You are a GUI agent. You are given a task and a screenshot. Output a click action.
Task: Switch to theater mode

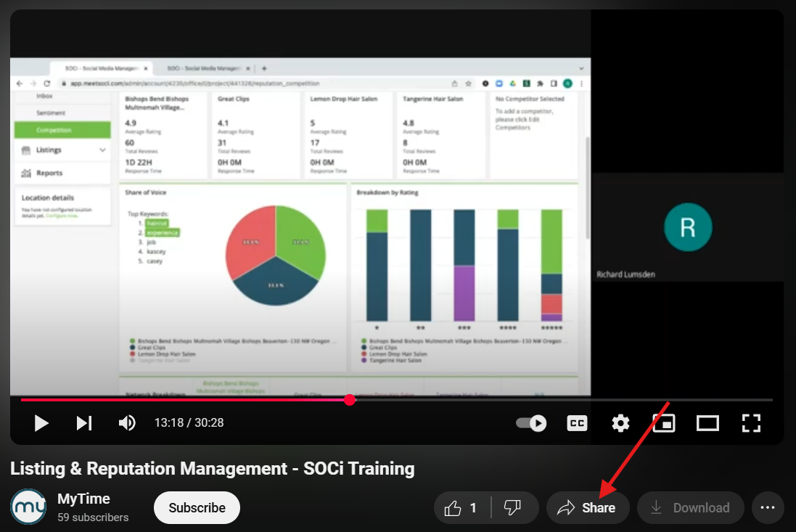coord(707,423)
